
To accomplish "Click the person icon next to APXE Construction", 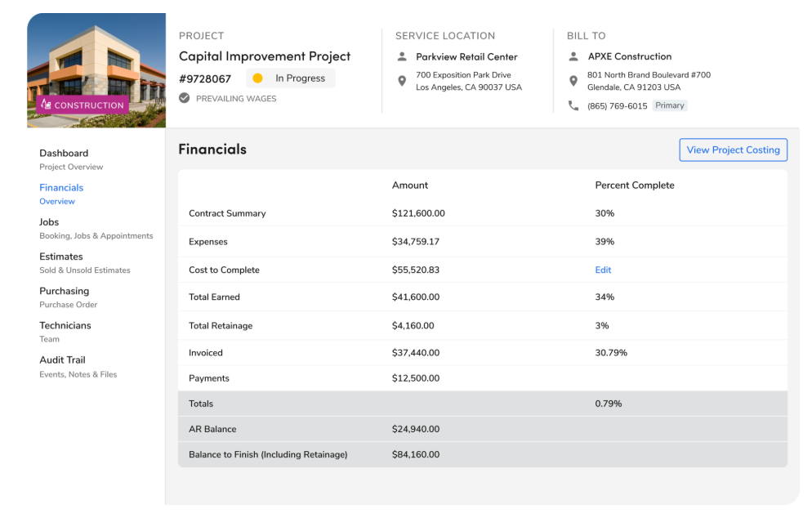I will point(573,56).
